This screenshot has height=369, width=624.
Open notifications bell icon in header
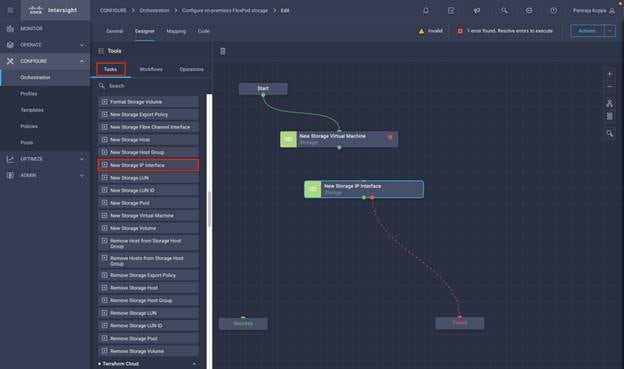[426, 11]
